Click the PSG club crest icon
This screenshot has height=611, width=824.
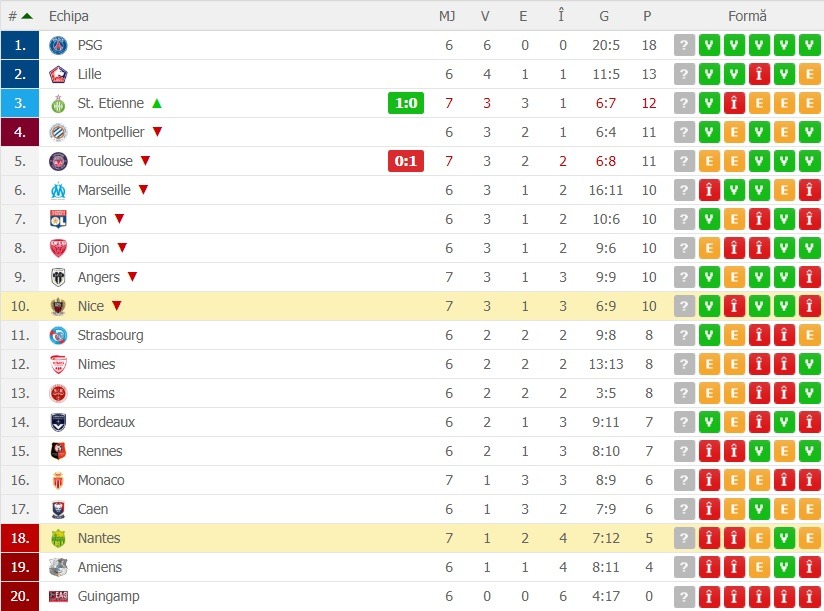pos(58,46)
